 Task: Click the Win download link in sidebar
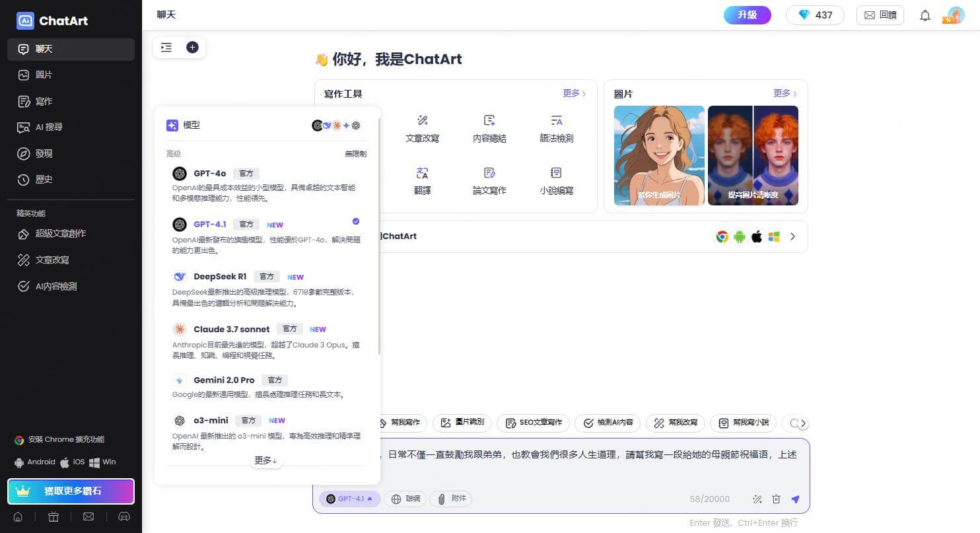point(103,462)
